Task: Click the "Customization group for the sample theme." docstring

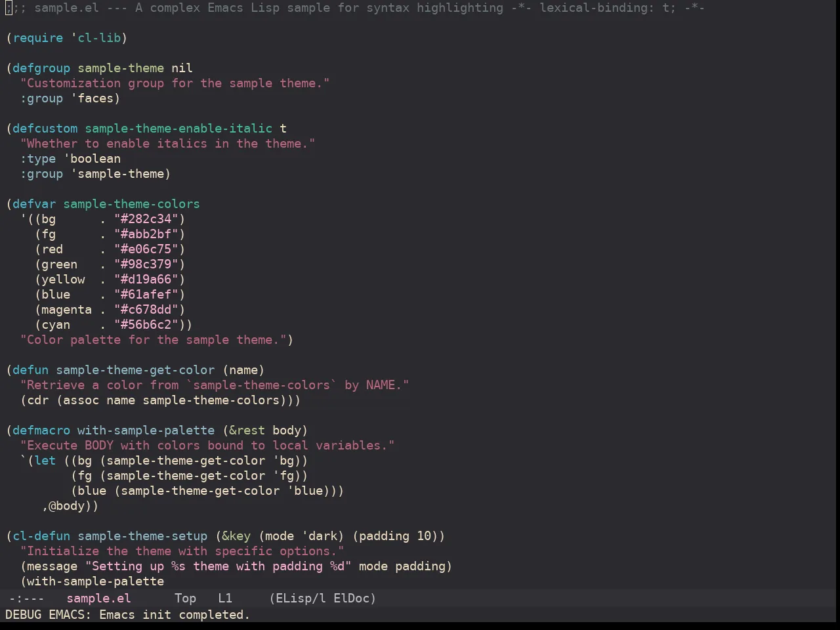Action: (x=175, y=83)
